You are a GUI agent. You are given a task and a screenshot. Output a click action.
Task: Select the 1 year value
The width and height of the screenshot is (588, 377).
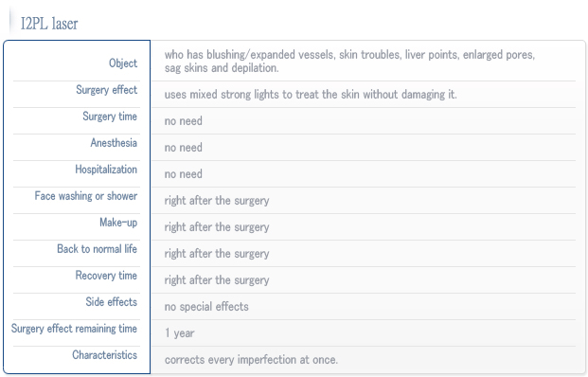pyautogui.click(x=180, y=333)
